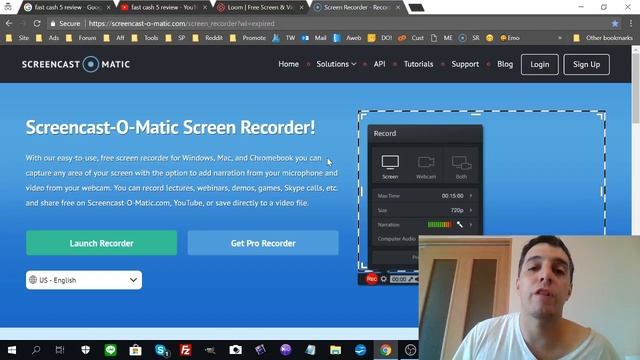Click the narration microphone icon
Screen dimensions: 640x360
460,224
